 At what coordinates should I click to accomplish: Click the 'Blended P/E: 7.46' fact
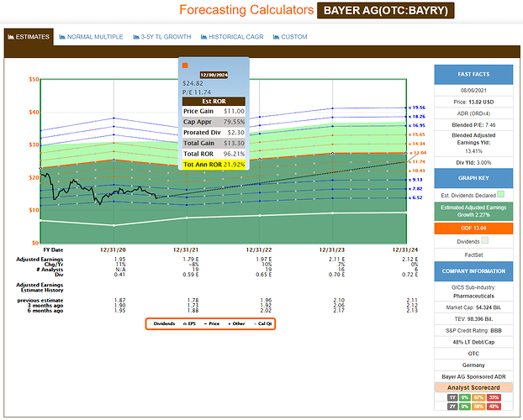click(473, 125)
